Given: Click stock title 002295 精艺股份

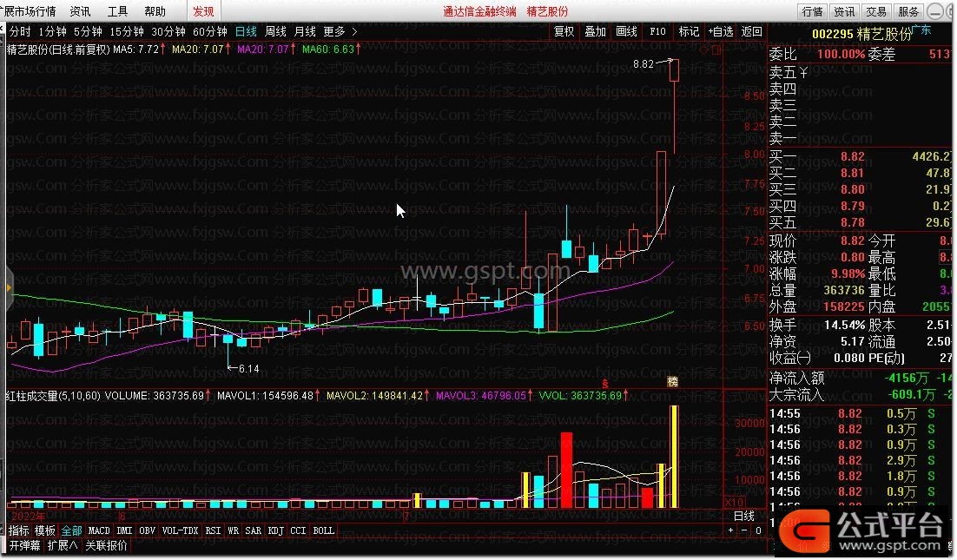Looking at the screenshot, I should (x=861, y=34).
